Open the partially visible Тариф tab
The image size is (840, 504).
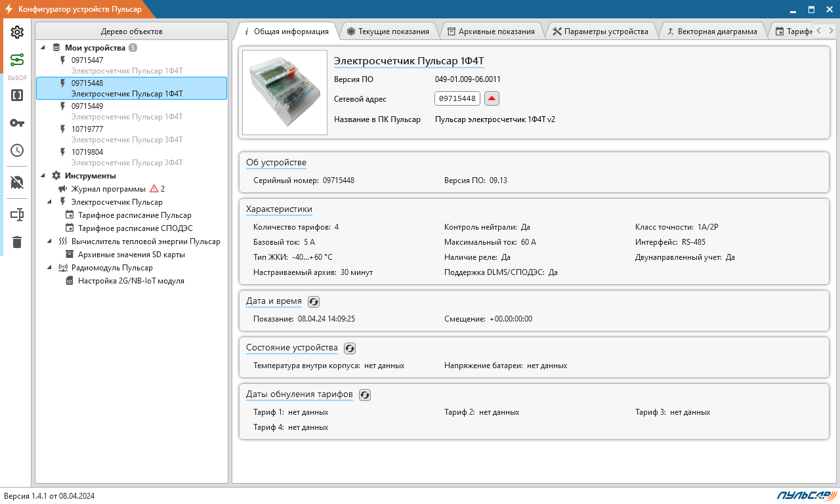coord(792,31)
